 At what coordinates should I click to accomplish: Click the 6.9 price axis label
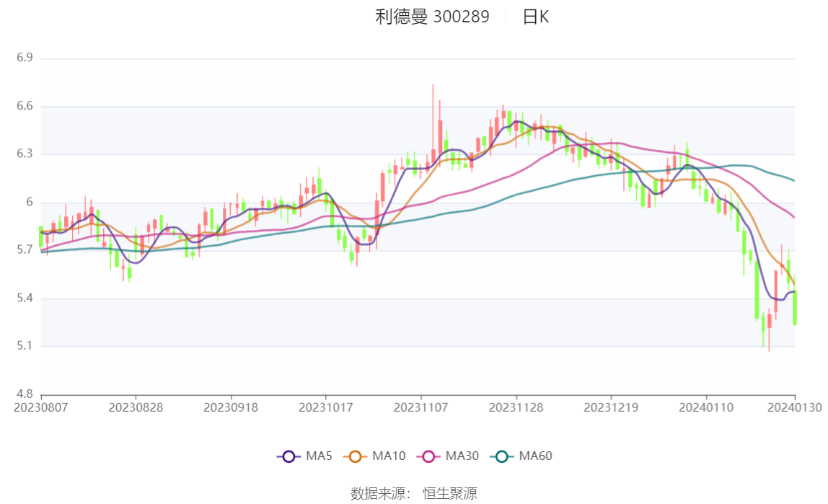click(x=25, y=58)
